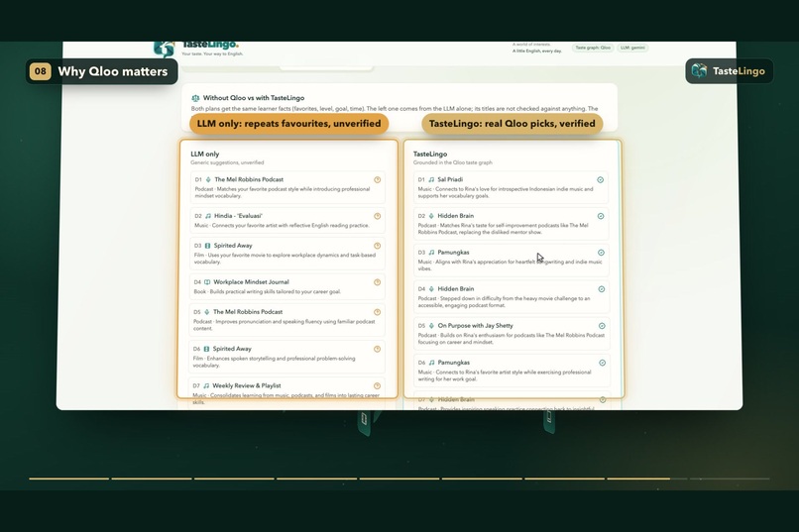Click the LLM: gemini chip
The height and width of the screenshot is (532, 799).
632,48
